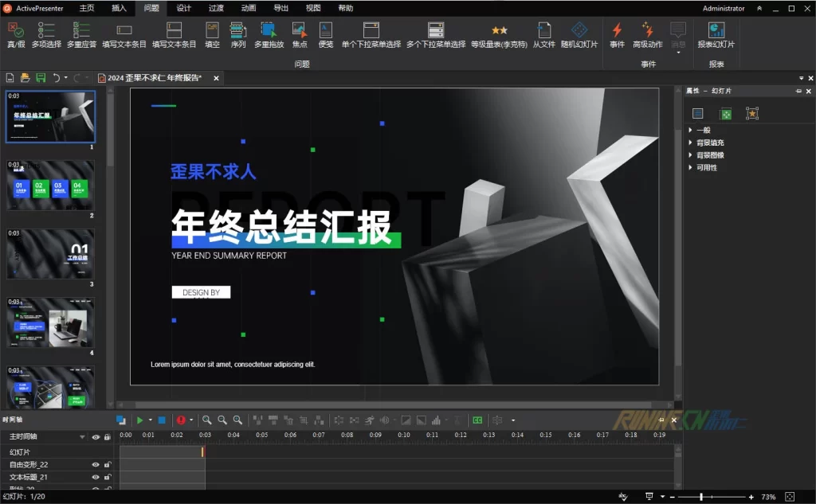Toggle visibility for the main timeline row
Viewport: 816px width, 504px height.
96,437
